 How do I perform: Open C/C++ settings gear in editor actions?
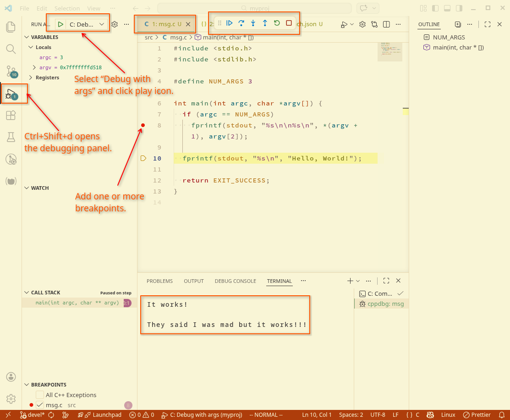tap(362, 24)
